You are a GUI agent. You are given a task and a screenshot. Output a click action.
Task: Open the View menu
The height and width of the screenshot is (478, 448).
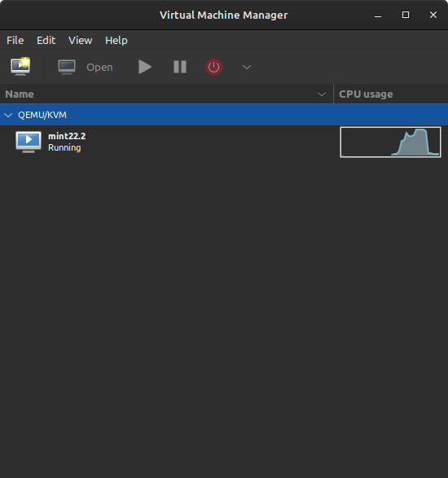coord(80,40)
